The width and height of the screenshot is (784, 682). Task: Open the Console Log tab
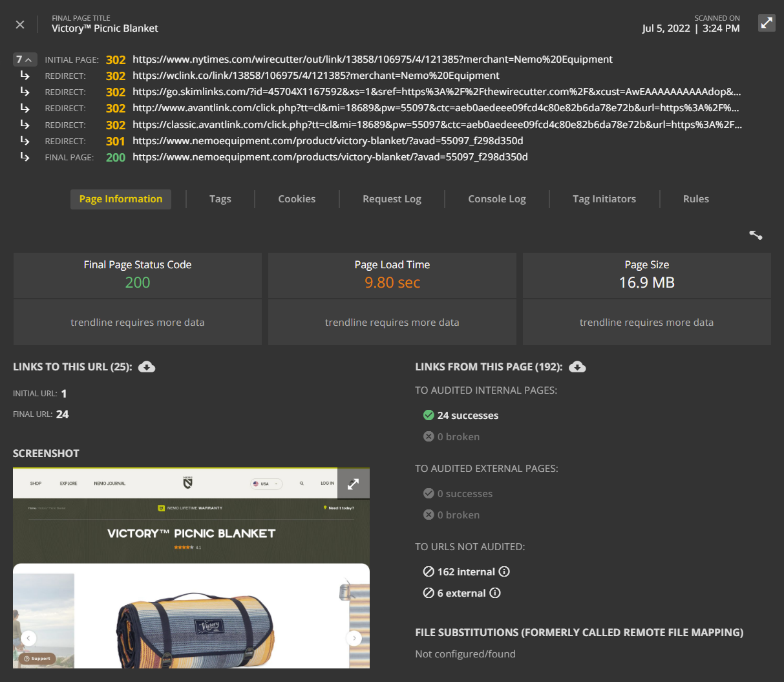[x=496, y=199]
